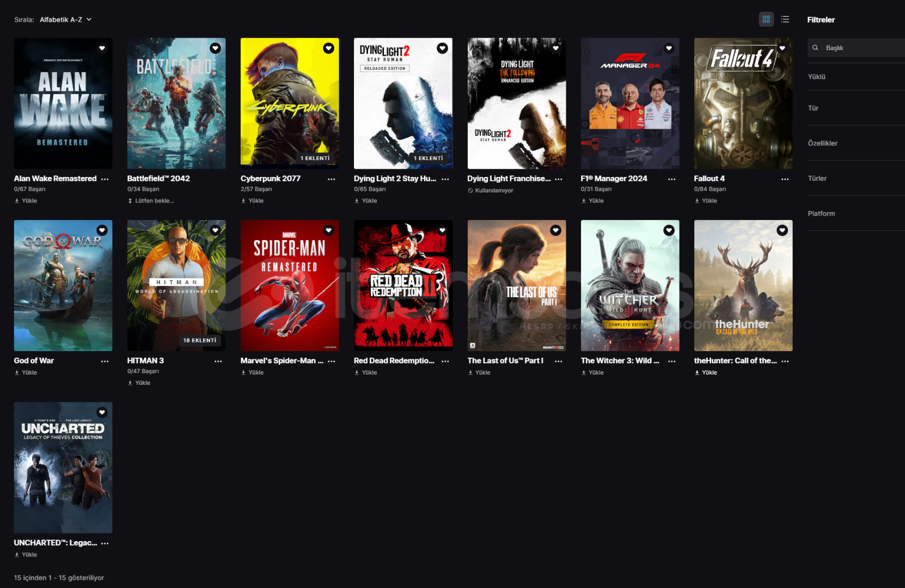
Task: Toggle favorite heart on Dying Light 2
Action: pyautogui.click(x=442, y=48)
